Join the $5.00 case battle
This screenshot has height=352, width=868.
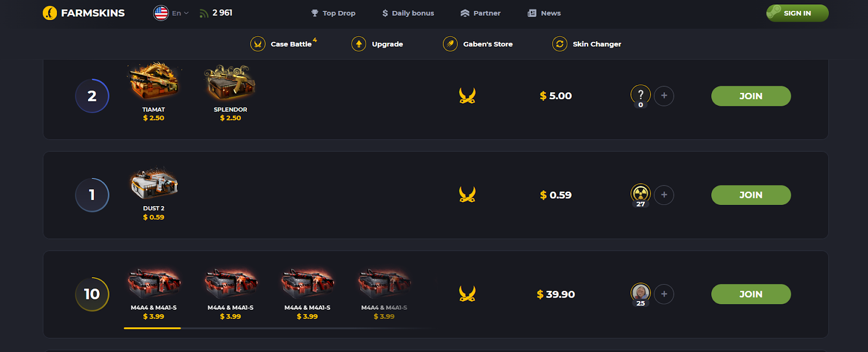pos(751,96)
